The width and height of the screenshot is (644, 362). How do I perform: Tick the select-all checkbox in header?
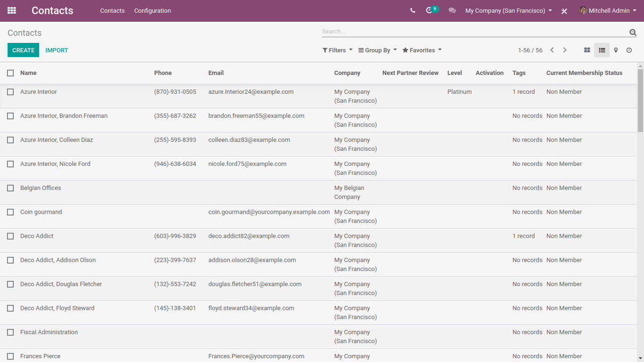(10, 73)
